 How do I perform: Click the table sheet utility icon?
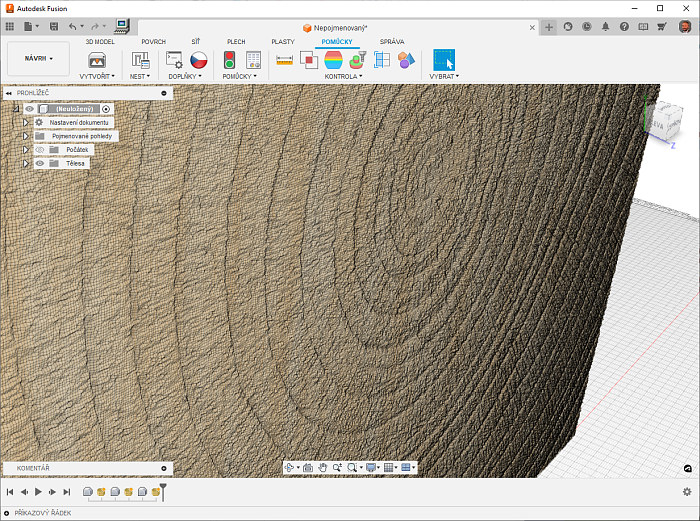click(253, 60)
